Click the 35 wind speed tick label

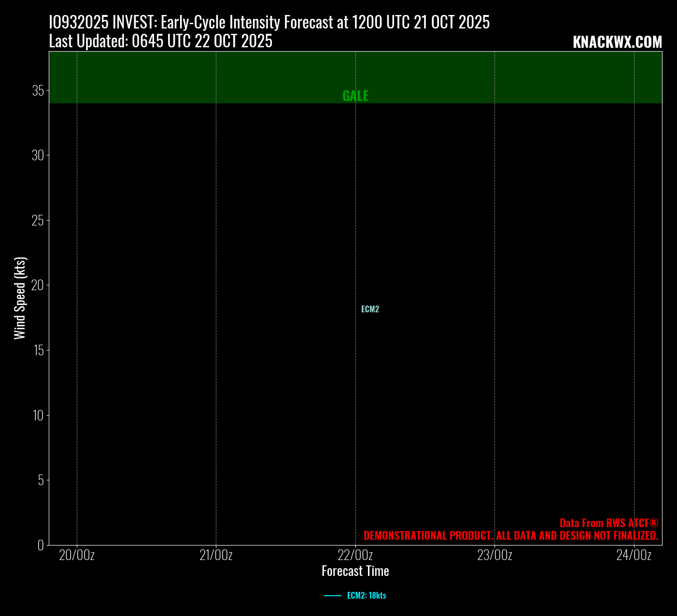click(x=38, y=91)
